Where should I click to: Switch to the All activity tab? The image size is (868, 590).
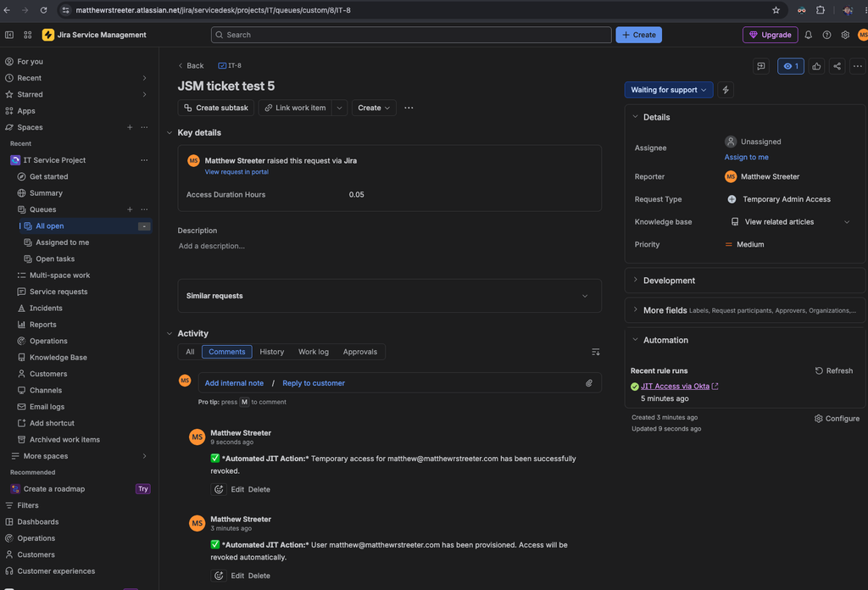(190, 352)
